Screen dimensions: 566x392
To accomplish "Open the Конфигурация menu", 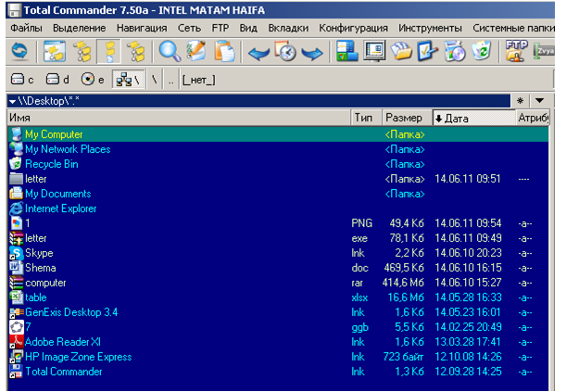I will (352, 29).
